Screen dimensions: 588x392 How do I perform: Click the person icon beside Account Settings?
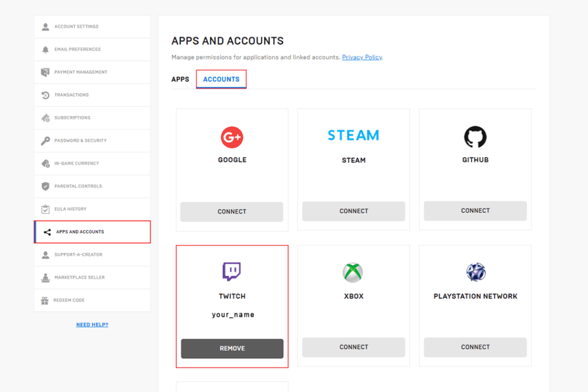45,26
